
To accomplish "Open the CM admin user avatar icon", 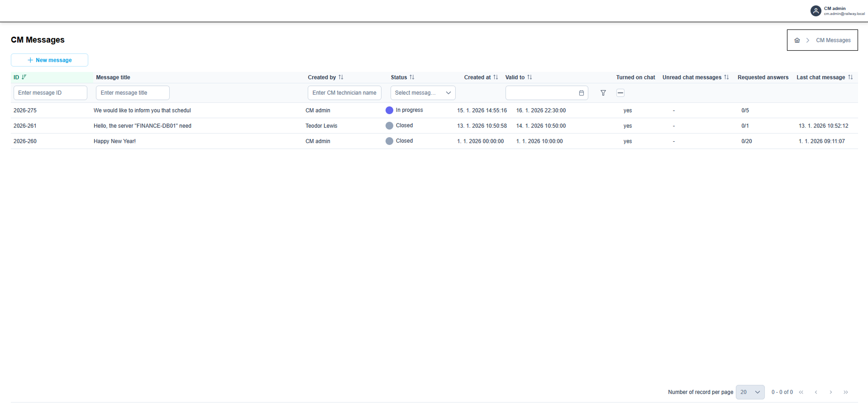I will tap(816, 11).
